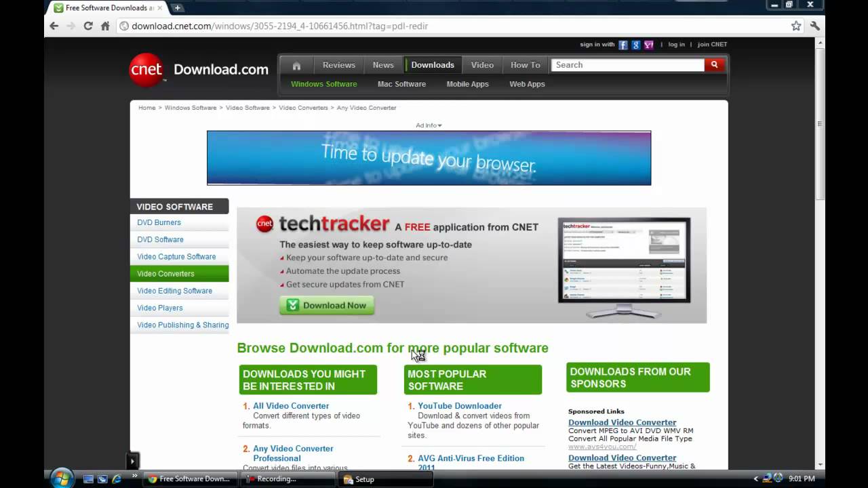The height and width of the screenshot is (488, 868).
Task: Open DVD Software in the sidebar
Action: (160, 239)
